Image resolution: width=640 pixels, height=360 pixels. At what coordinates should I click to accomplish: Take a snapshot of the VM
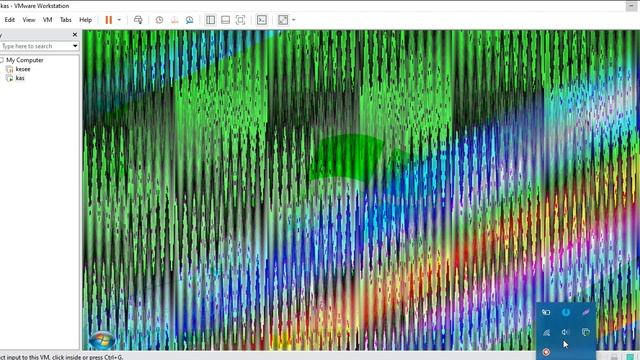159,20
